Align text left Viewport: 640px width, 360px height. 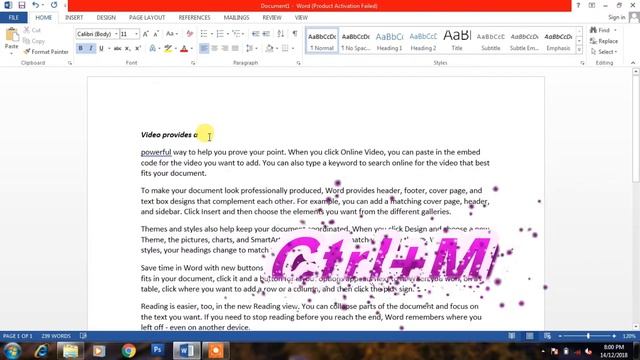coord(204,49)
